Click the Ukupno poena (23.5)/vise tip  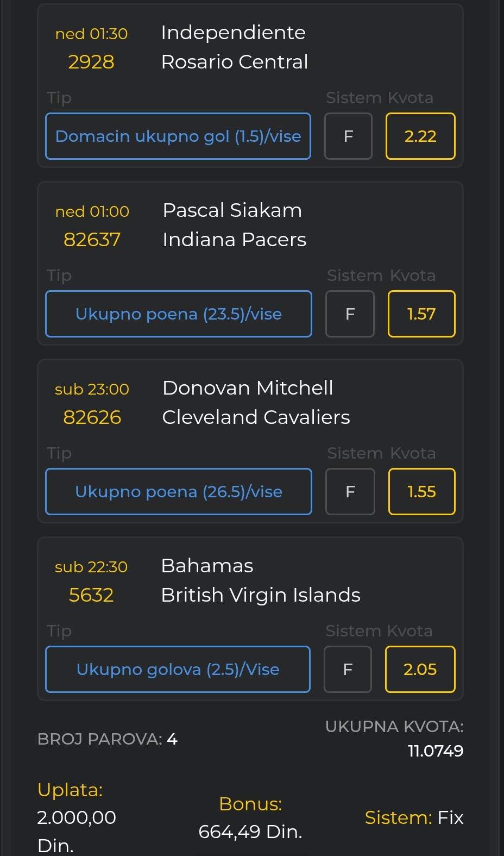(x=179, y=314)
